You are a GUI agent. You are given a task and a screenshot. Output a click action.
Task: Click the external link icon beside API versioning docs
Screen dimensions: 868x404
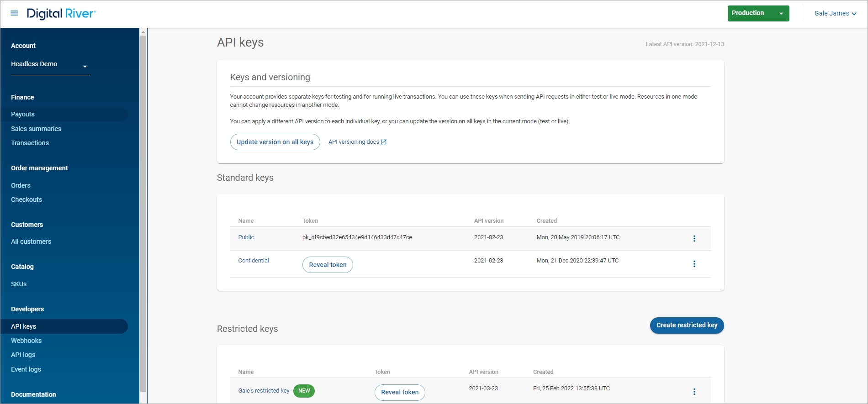[x=384, y=142]
